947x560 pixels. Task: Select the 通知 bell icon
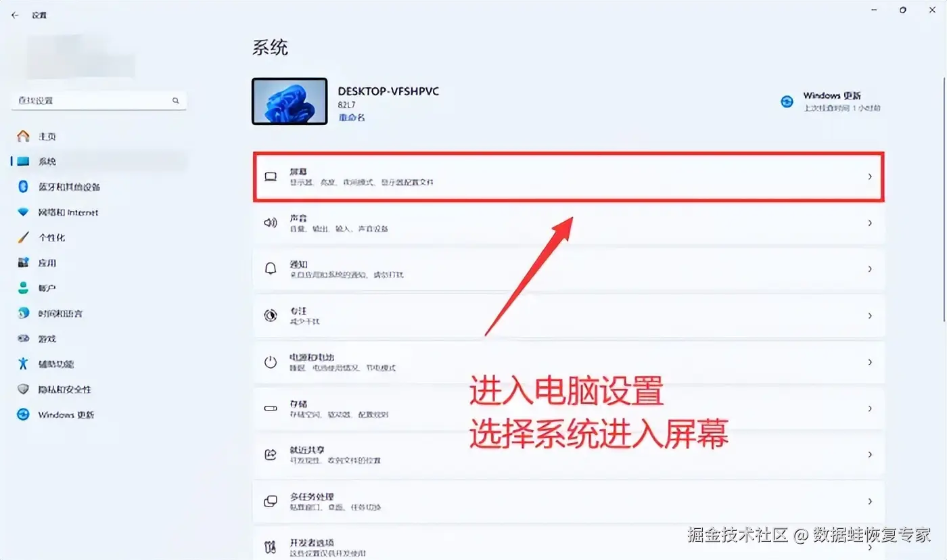[x=271, y=269]
